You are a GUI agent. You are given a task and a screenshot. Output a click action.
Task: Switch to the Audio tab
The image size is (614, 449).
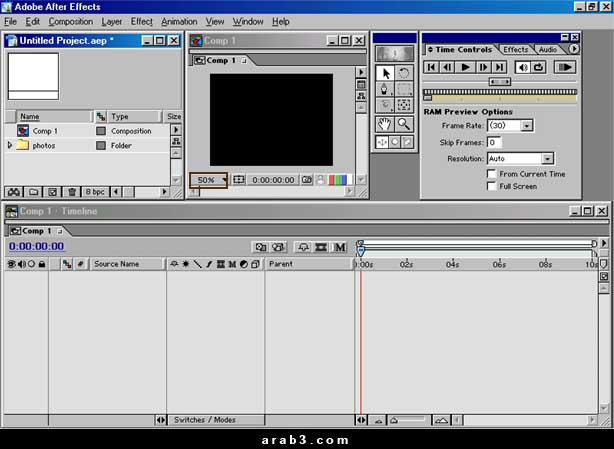coord(547,49)
